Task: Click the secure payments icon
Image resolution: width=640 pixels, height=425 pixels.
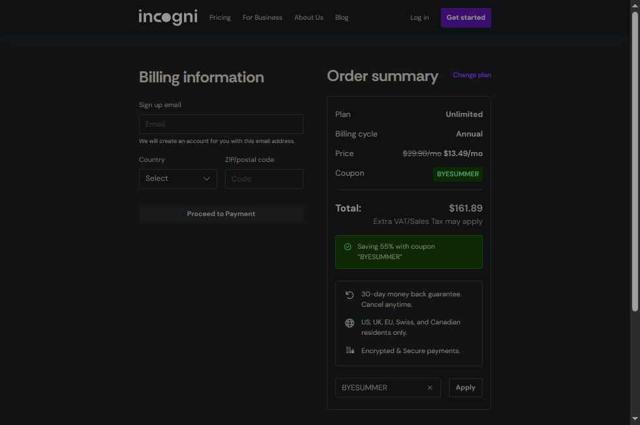Action: [x=350, y=350]
